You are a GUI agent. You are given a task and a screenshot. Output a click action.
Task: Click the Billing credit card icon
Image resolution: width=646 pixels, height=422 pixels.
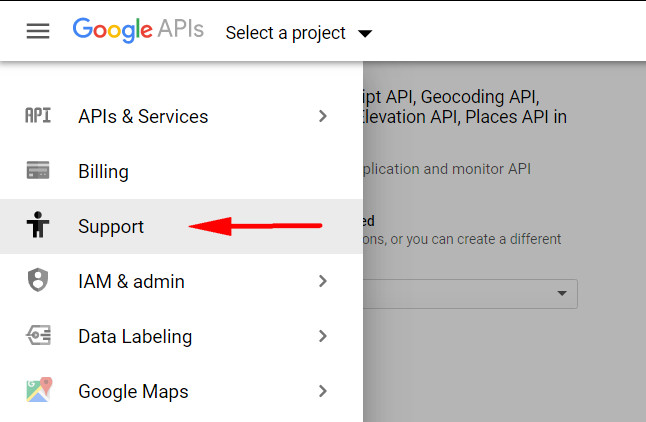pyautogui.click(x=38, y=170)
